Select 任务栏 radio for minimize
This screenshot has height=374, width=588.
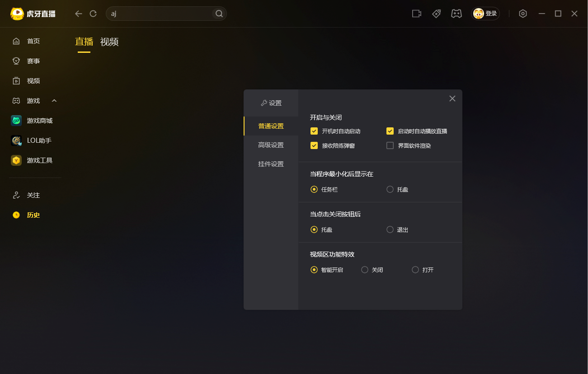tap(314, 189)
